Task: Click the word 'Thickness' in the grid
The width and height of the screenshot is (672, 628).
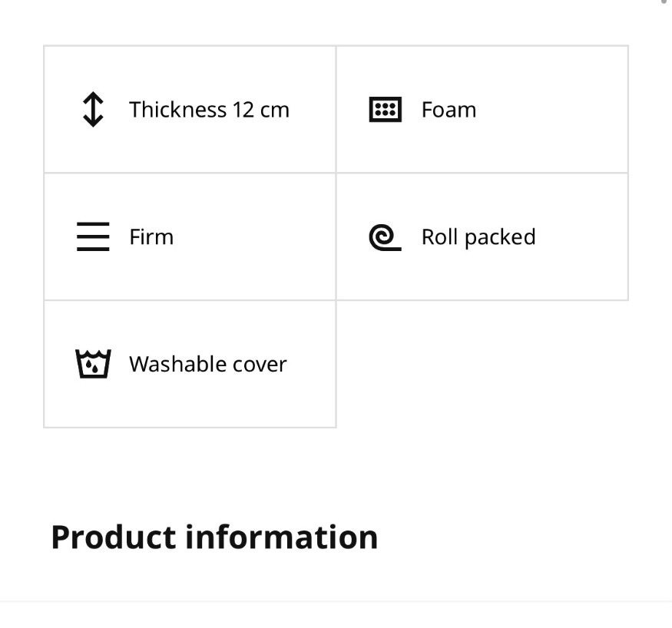Action: tap(178, 110)
